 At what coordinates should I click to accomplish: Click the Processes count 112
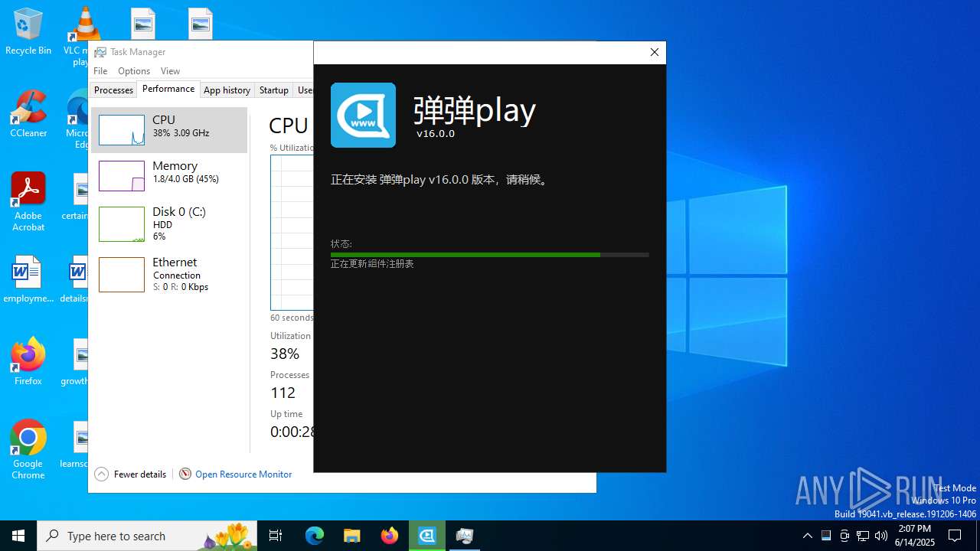[x=283, y=393]
